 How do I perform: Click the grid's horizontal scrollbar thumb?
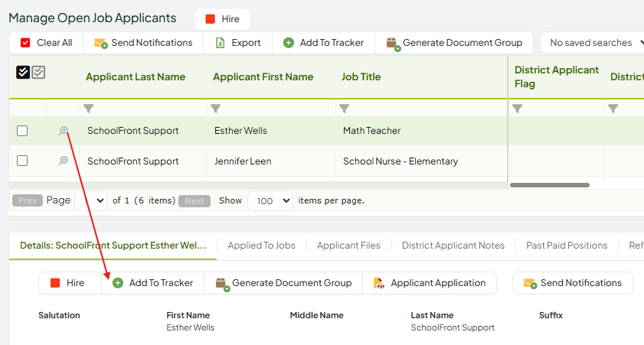pyautogui.click(x=550, y=185)
